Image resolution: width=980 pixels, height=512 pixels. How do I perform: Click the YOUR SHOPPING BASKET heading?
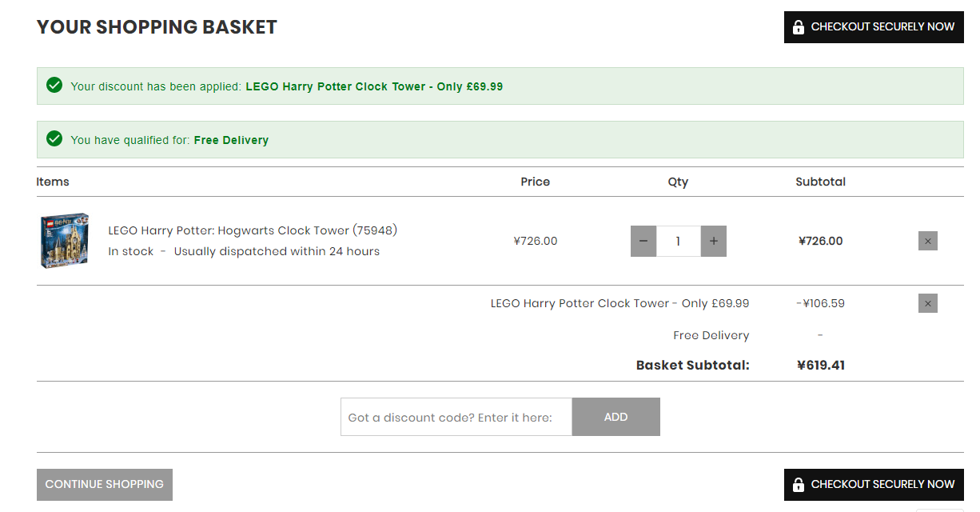pyautogui.click(x=157, y=27)
